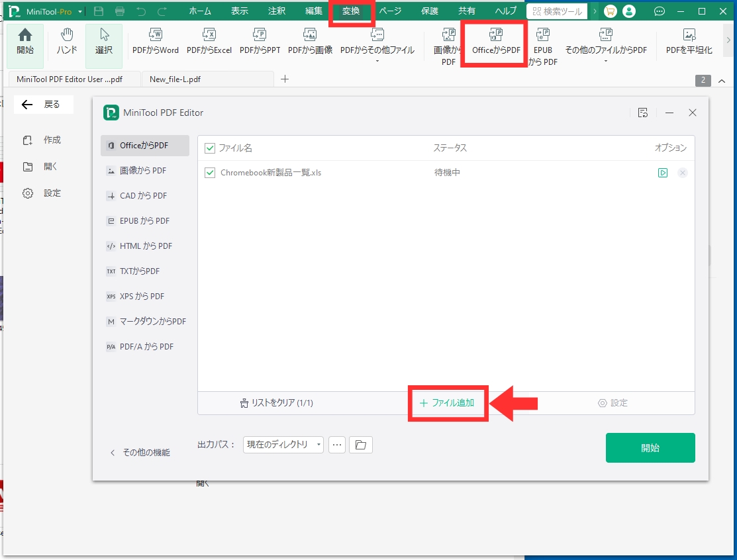Screen dimensions: 737x560
Task: Choose PDFから画像 conversion
Action: pyautogui.click(x=310, y=41)
